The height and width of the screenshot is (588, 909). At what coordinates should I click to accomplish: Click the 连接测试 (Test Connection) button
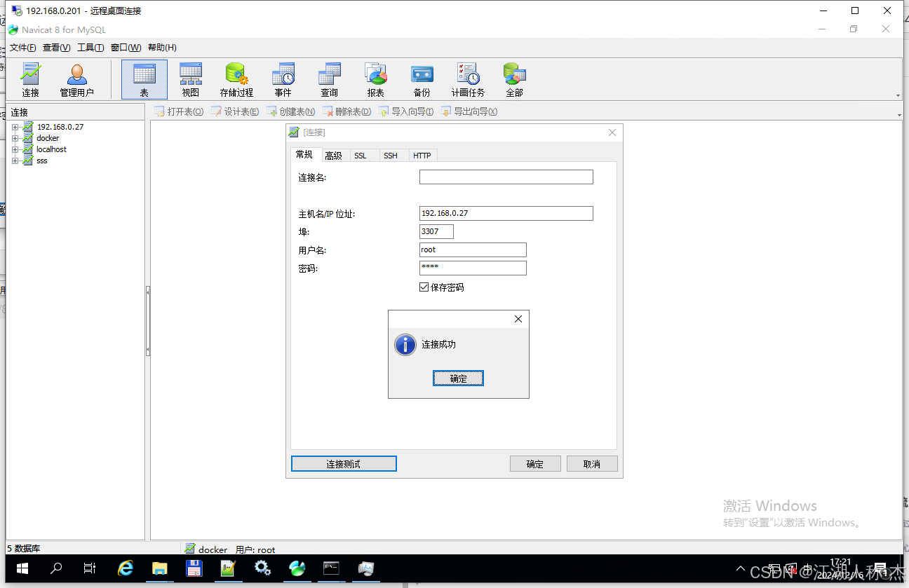tap(344, 464)
